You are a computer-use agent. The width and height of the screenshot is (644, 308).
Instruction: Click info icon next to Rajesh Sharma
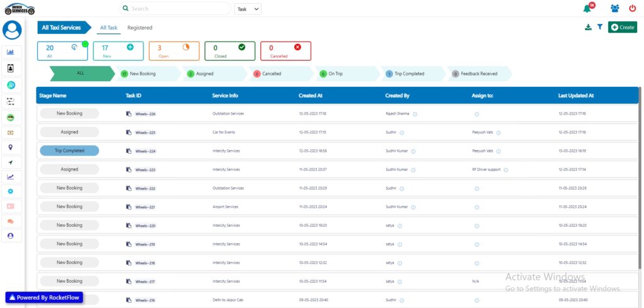[415, 114]
